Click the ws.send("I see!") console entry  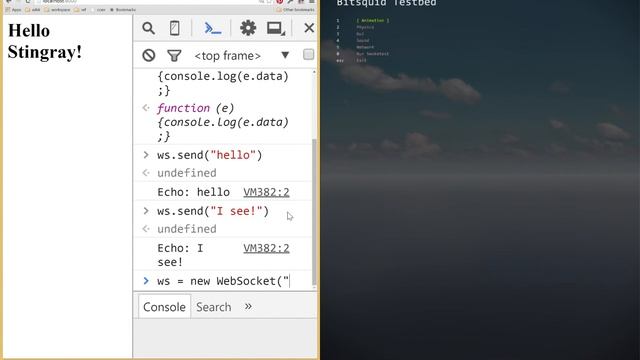pyautogui.click(x=213, y=211)
